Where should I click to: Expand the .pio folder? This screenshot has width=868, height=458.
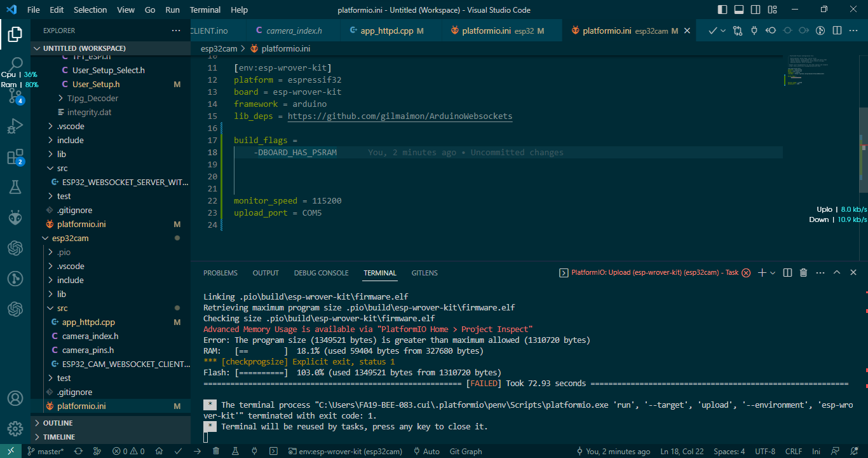111,252
